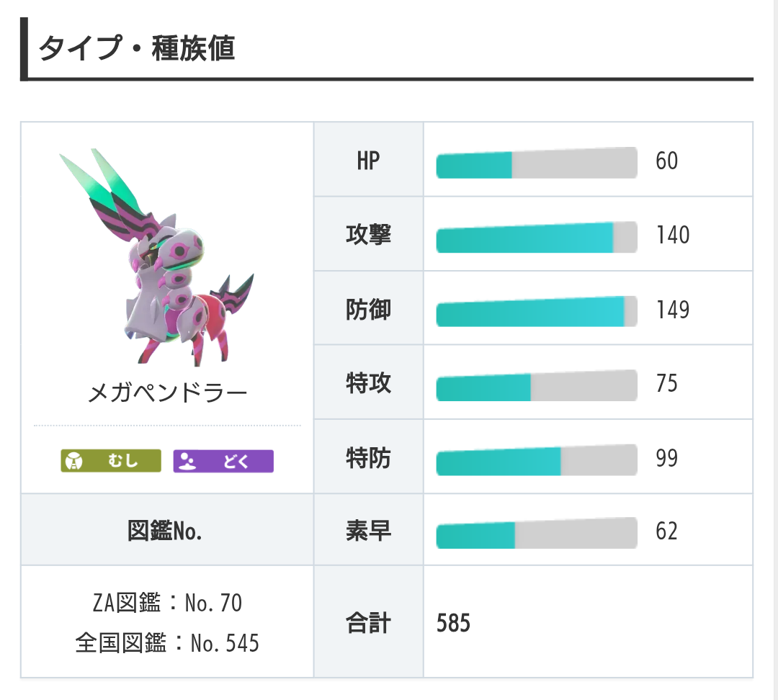The image size is (778, 700).
Task: Click the 特攻 special attack bar
Action: click(x=536, y=385)
